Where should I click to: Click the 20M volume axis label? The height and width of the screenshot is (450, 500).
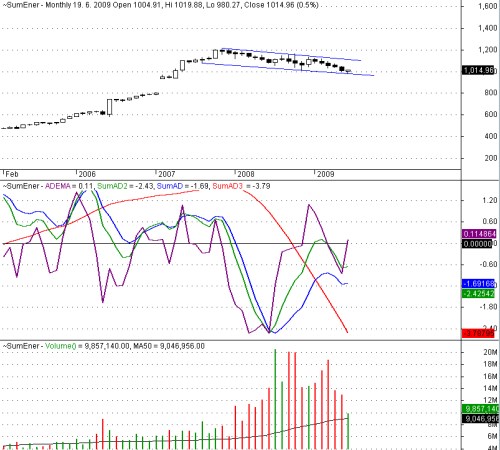[x=490, y=352]
